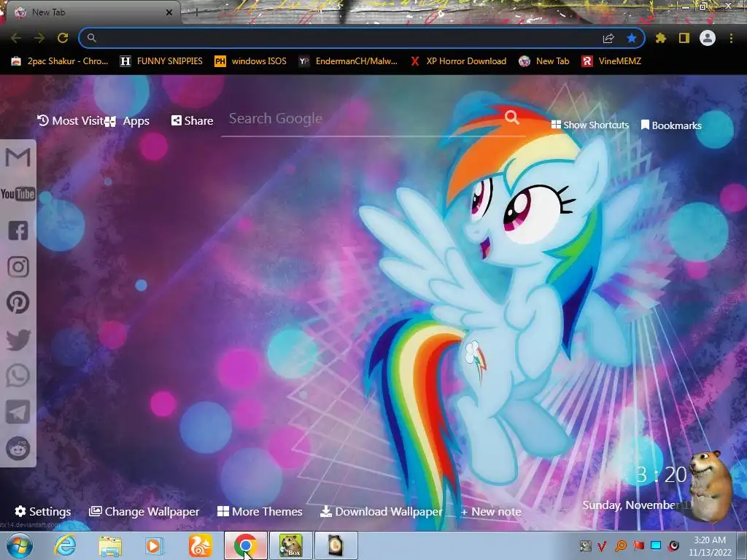Open Windows Media Player from taskbar
The height and width of the screenshot is (560, 747).
point(153,545)
